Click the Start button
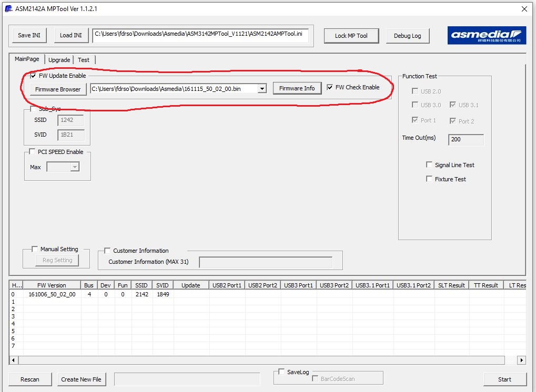 pyautogui.click(x=504, y=379)
